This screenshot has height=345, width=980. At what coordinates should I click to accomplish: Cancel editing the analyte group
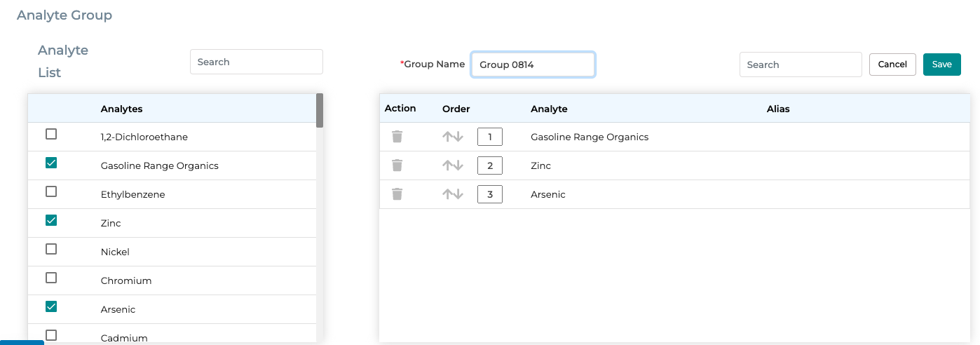892,65
